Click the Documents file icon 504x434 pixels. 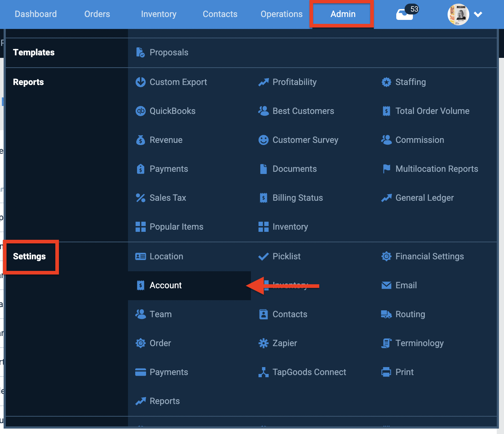click(x=263, y=169)
